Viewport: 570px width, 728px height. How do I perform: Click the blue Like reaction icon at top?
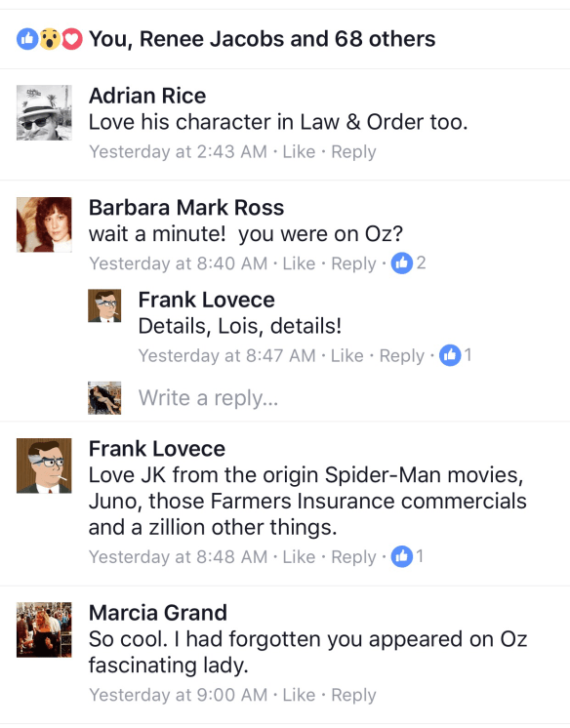point(27,39)
